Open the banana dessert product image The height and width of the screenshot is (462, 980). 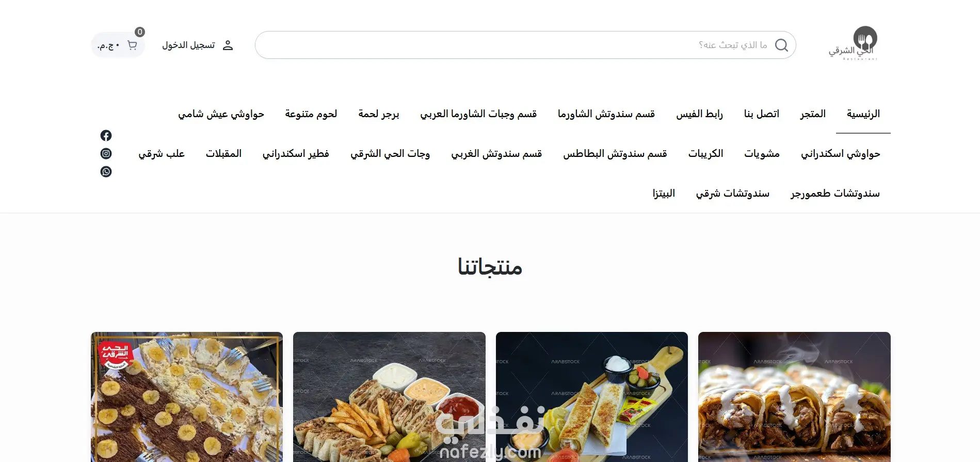[187, 397]
